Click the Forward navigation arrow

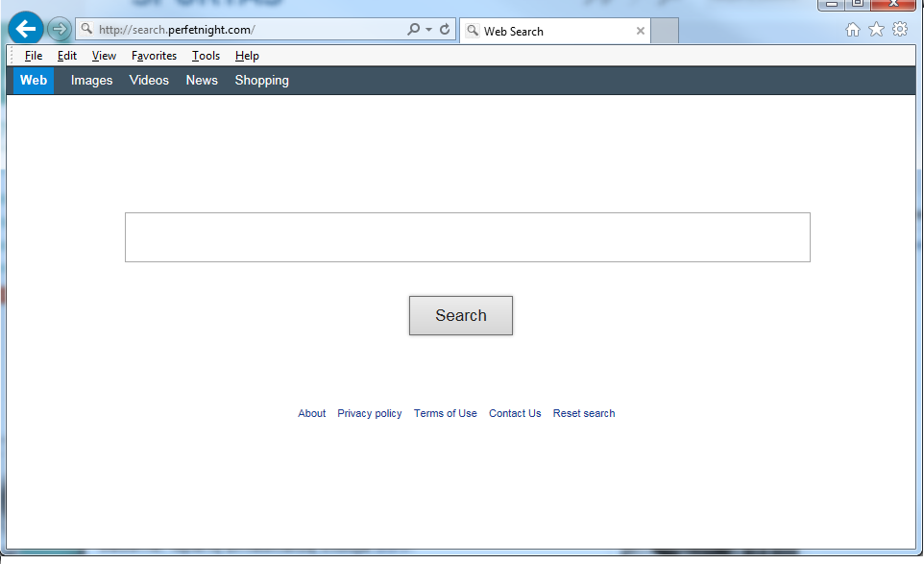point(59,29)
